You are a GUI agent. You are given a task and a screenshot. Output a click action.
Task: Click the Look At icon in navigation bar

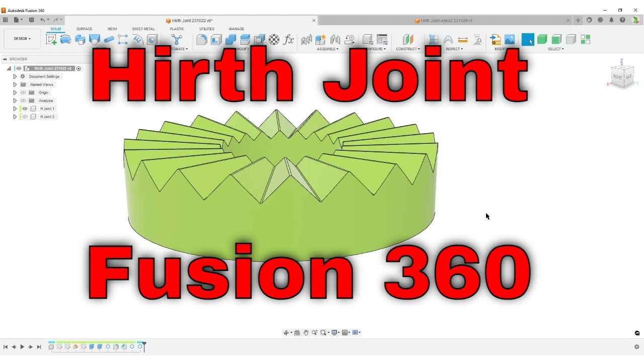point(297,332)
